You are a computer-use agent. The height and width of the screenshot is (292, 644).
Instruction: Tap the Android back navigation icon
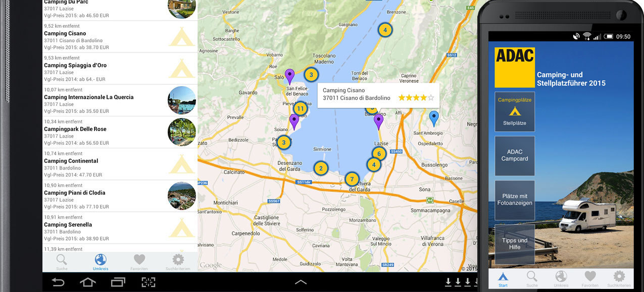58,282
